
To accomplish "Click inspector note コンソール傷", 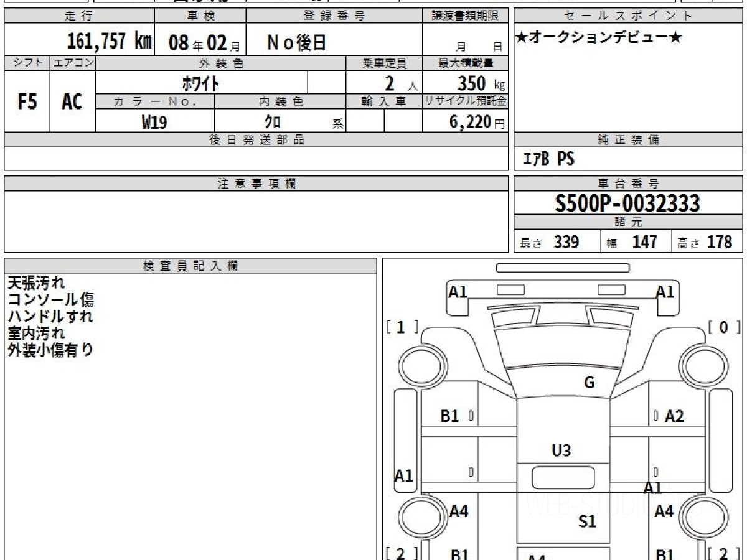I will (x=50, y=300).
